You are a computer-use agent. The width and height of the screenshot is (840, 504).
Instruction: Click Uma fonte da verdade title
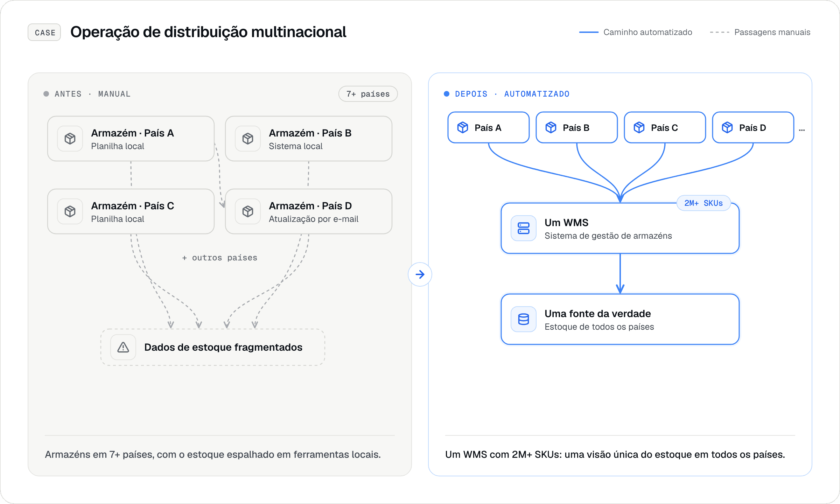(598, 314)
